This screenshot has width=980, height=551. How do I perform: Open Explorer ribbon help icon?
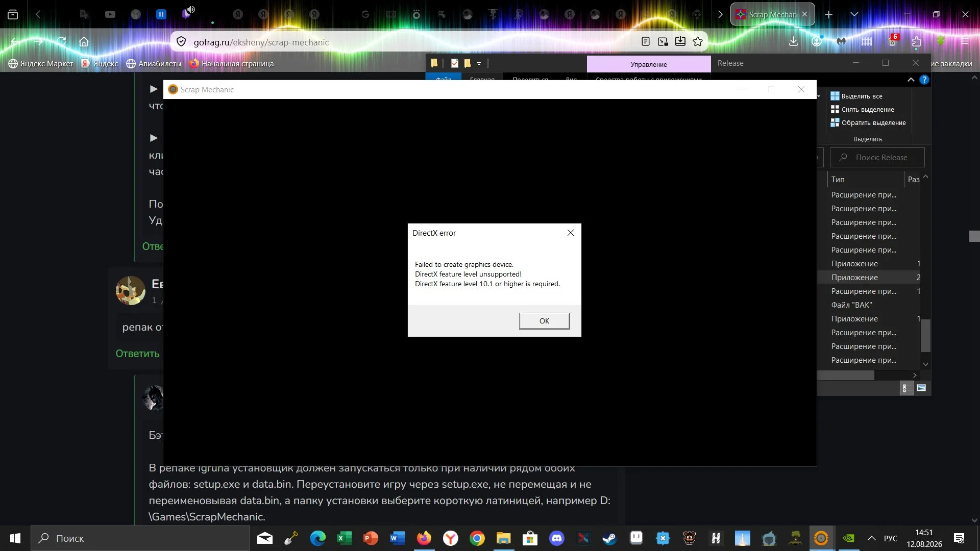click(x=924, y=80)
